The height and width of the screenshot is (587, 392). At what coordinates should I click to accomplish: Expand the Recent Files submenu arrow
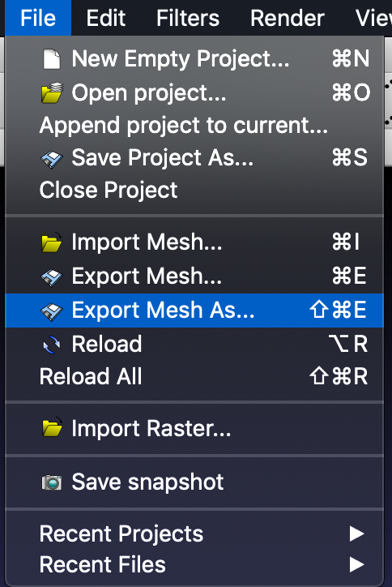356,564
